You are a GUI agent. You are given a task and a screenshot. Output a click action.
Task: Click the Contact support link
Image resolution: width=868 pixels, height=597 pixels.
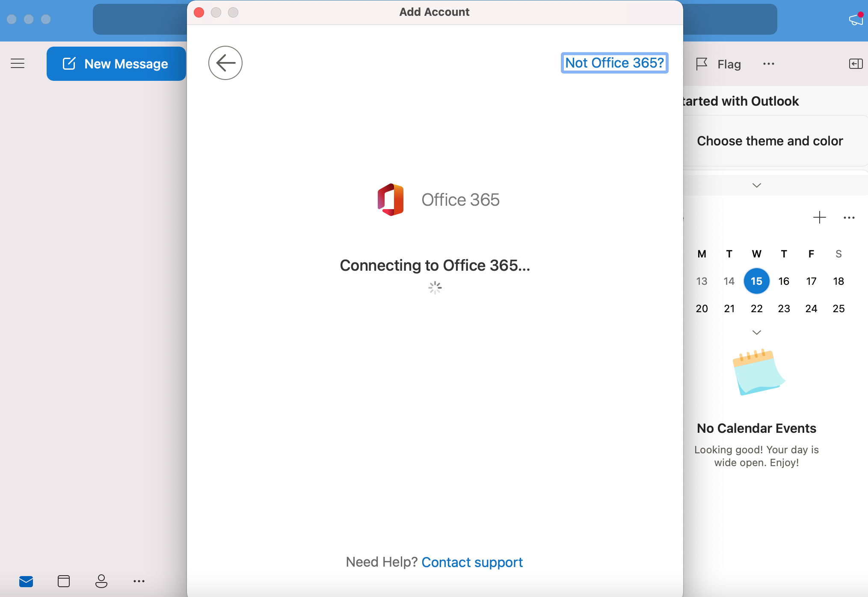click(x=472, y=562)
